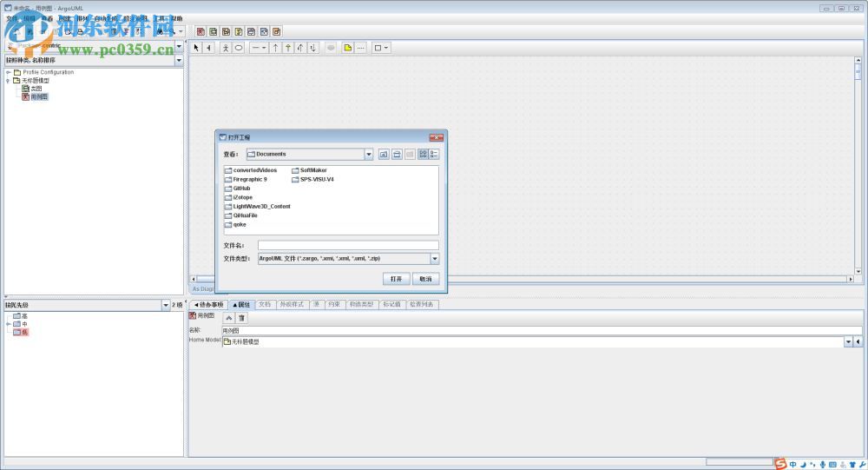Screen dimensions: 868x470
Task: Open the Documents look-in dropdown
Action: point(369,154)
